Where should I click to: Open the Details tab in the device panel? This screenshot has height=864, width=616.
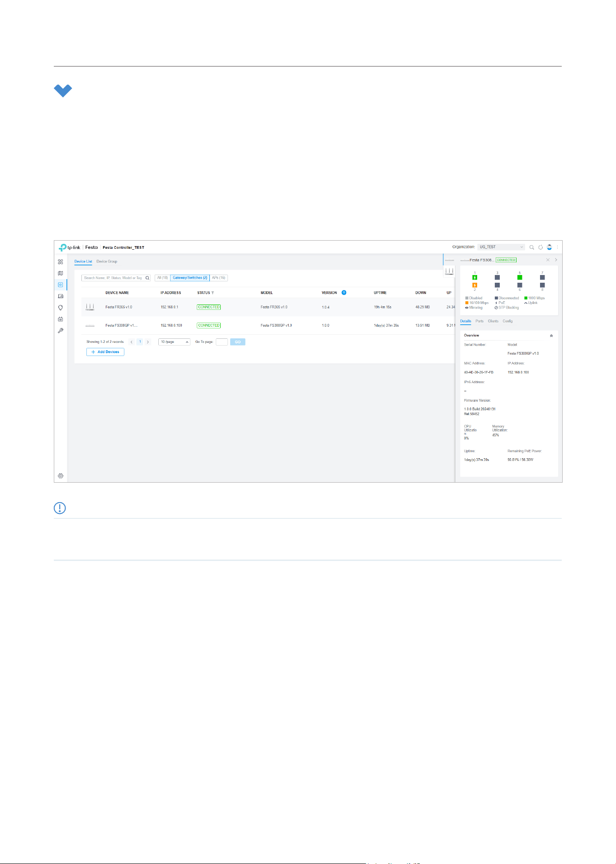point(466,321)
